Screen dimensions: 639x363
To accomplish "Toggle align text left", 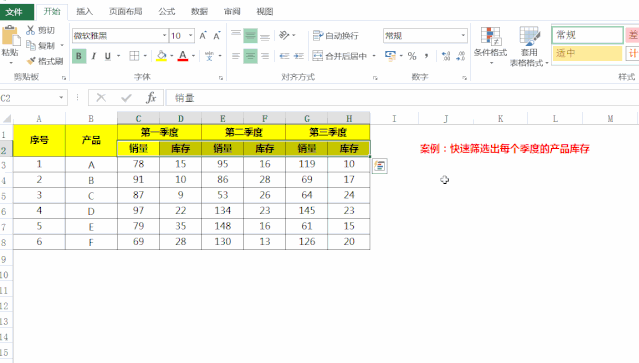I will click(x=236, y=56).
